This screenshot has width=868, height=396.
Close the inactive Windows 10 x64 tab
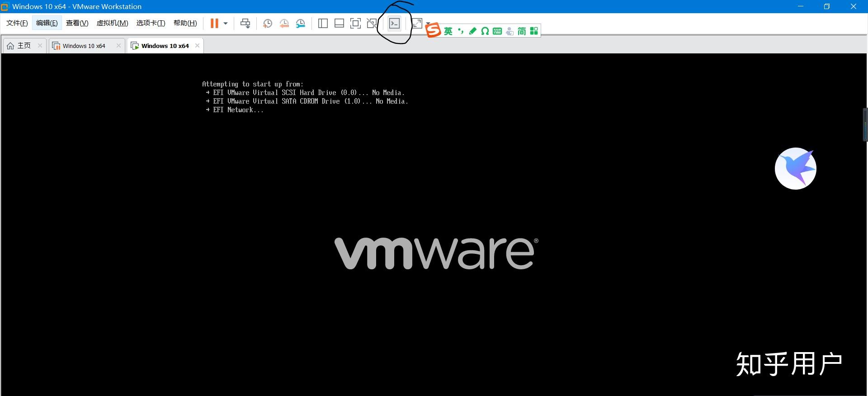(118, 45)
